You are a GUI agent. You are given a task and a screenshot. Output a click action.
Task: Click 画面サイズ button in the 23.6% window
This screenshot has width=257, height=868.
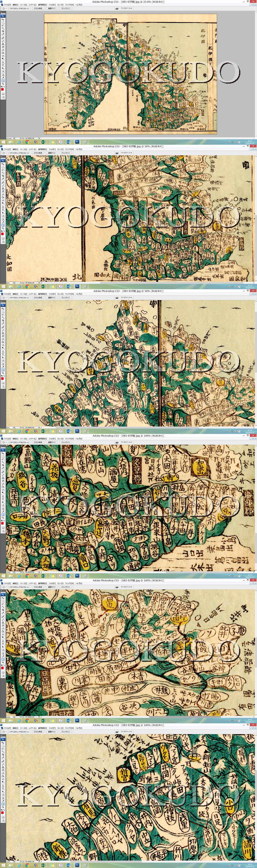52,8
